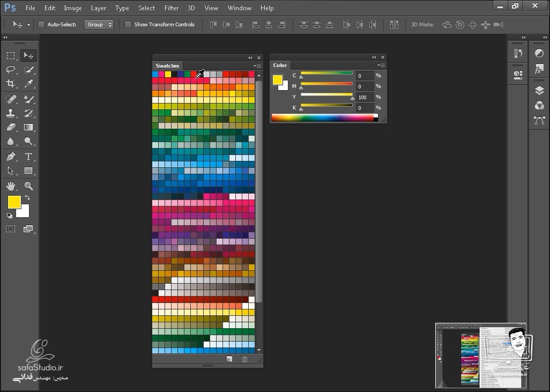Select the Lasso tool
This screenshot has height=392, width=550.
(11, 70)
